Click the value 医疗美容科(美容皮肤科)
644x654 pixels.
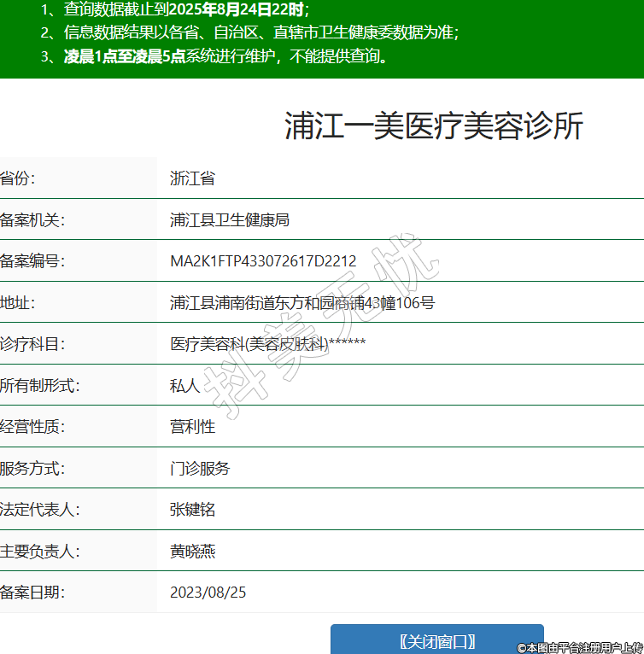pos(249,344)
